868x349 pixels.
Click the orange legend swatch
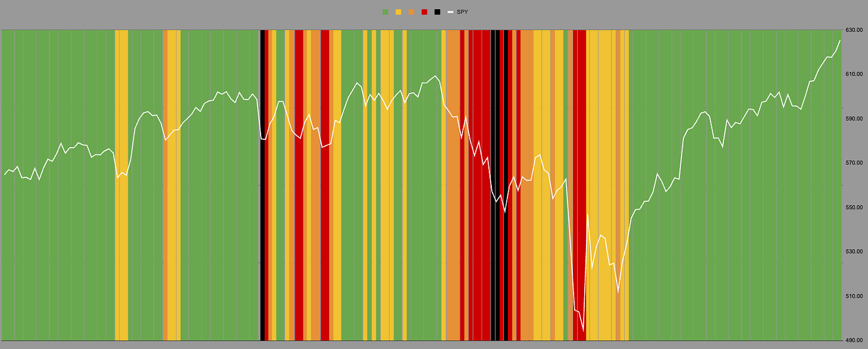411,12
